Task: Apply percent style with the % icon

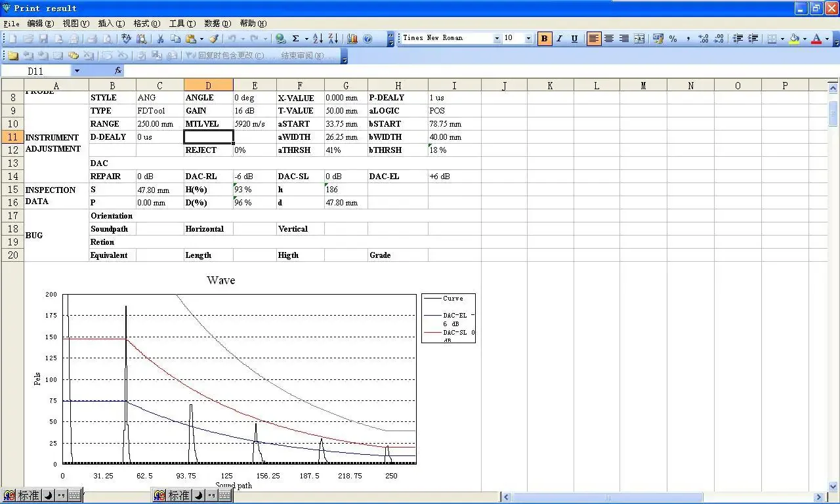Action: [673, 39]
